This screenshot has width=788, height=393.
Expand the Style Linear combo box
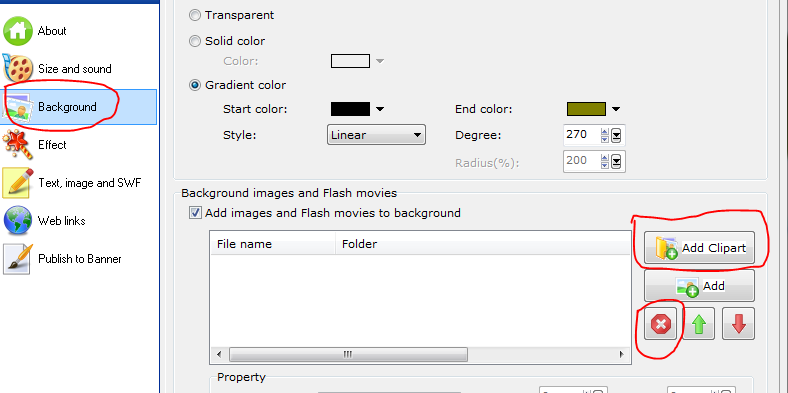376,135
